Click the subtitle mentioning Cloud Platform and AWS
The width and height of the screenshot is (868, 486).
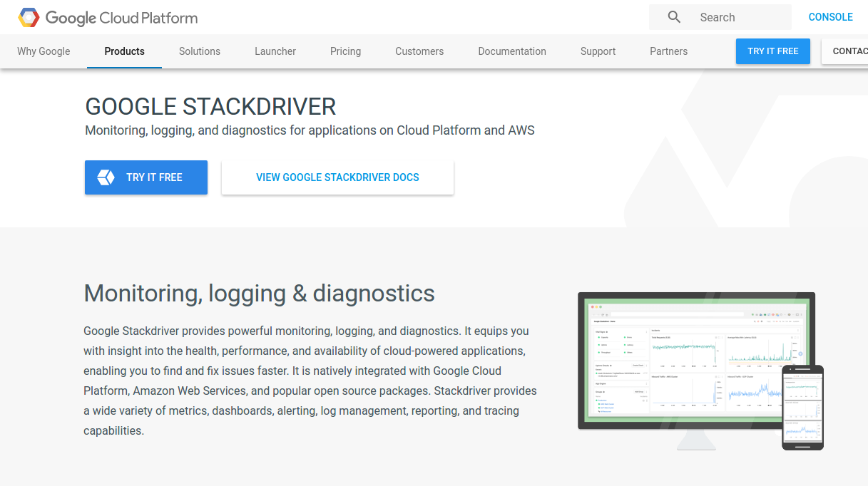point(310,130)
